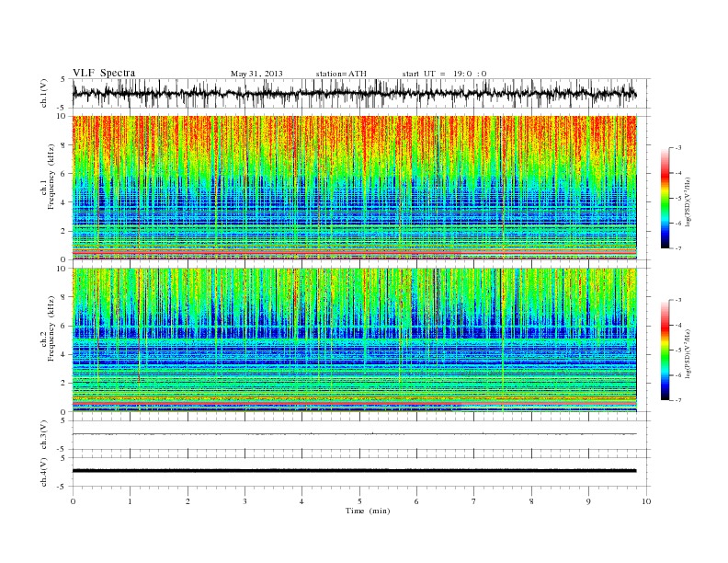Screen dimensions: 728x563
Task: Click the ch.2 spectrogram panel
Action: pyautogui.click(x=354, y=339)
